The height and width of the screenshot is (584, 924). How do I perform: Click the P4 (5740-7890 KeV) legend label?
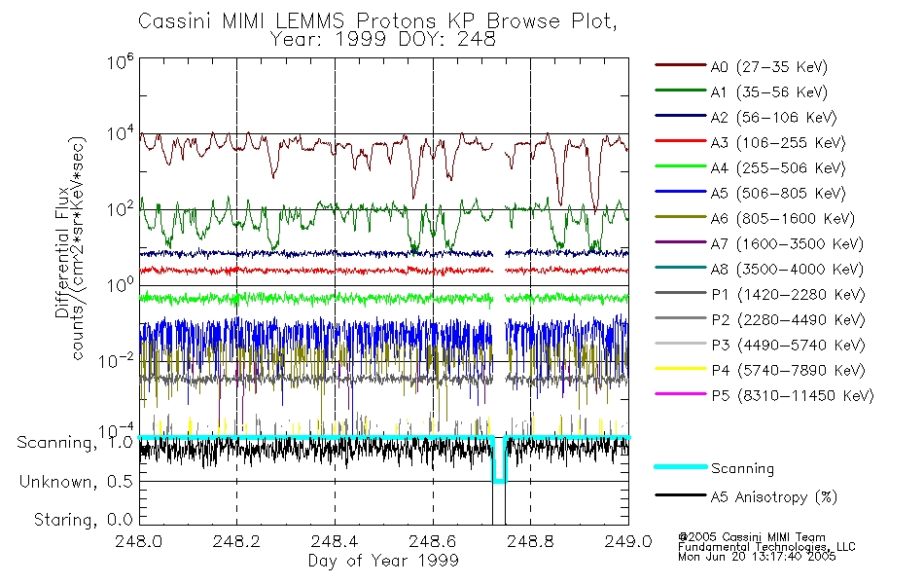(788, 371)
